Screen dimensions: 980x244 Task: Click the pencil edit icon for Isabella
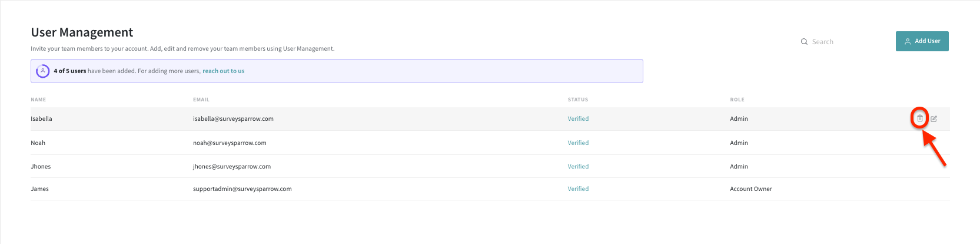coord(934,118)
